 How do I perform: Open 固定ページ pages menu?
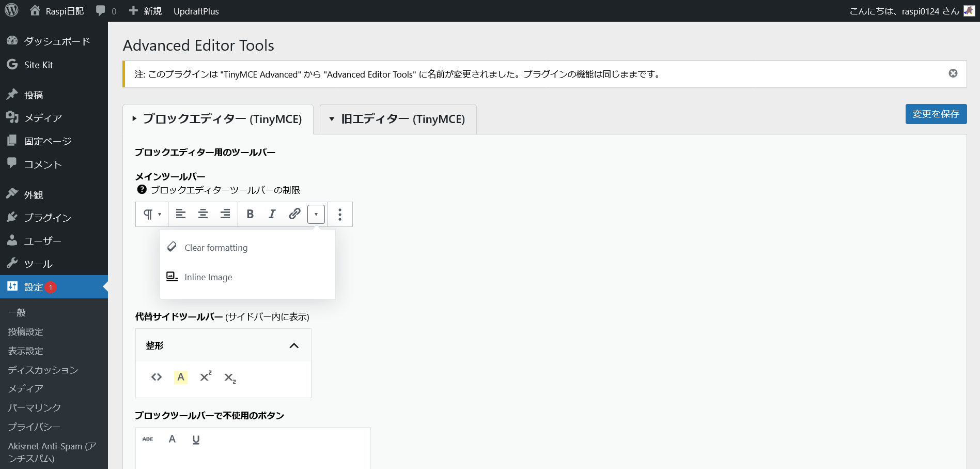[x=54, y=141]
